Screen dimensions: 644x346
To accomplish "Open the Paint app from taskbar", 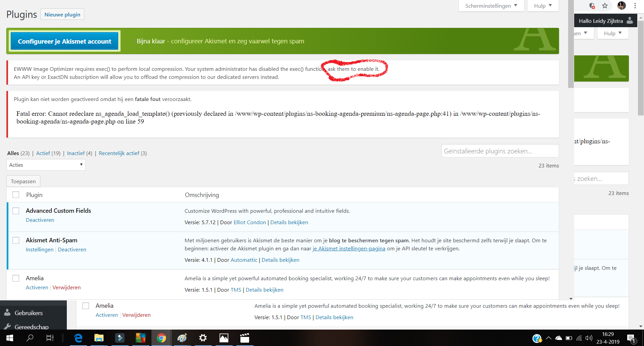I will pyautogui.click(x=182, y=338).
